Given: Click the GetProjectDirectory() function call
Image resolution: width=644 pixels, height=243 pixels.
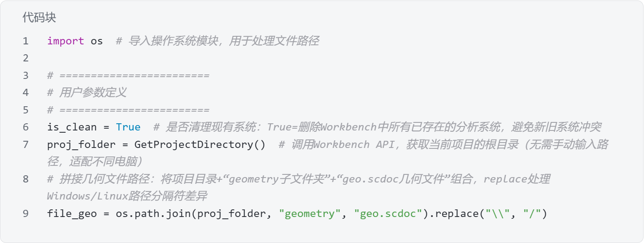Looking at the screenshot, I should 194,144.
